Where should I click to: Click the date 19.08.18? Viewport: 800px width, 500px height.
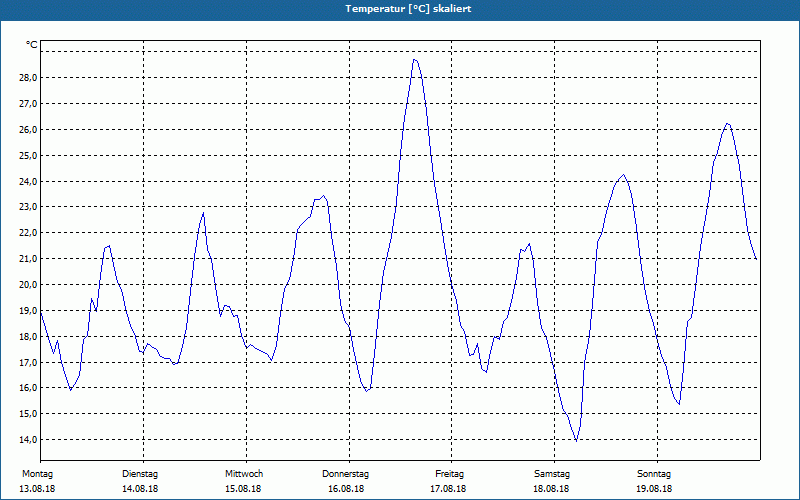click(654, 489)
